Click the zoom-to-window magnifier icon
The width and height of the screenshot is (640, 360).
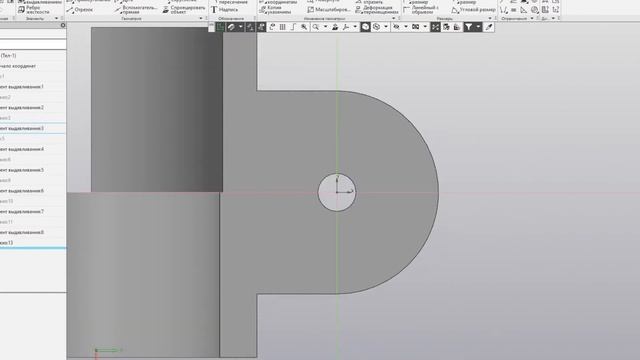click(x=304, y=27)
